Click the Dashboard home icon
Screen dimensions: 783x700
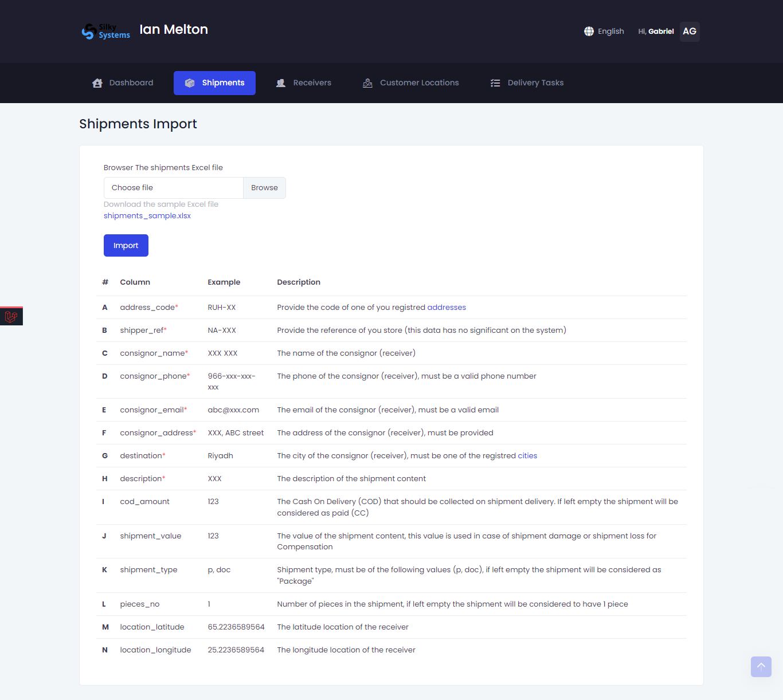pyautogui.click(x=97, y=83)
